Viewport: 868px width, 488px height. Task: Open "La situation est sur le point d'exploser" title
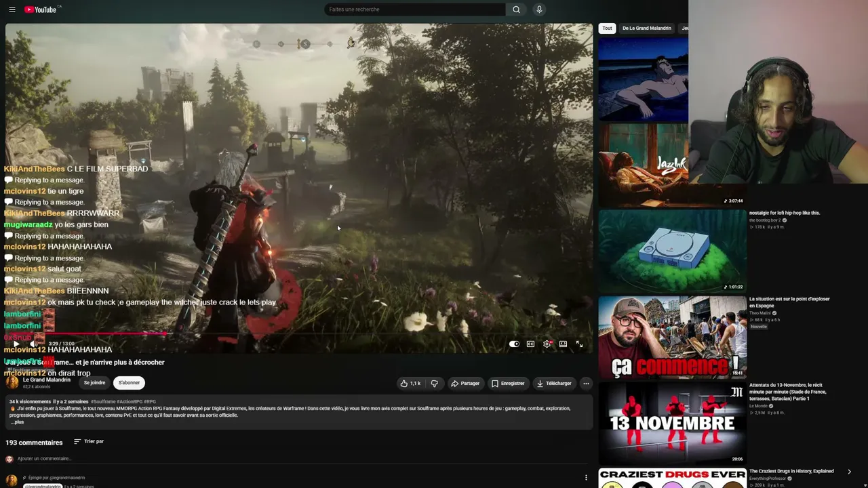(789, 302)
